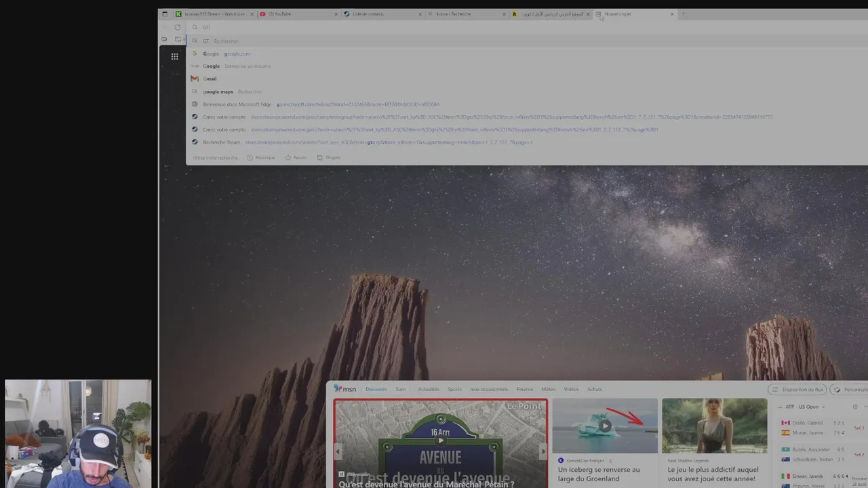The width and height of the screenshot is (868, 488).
Task: Play the Avenue du Maréchal-Pétain video
Action: point(441,441)
